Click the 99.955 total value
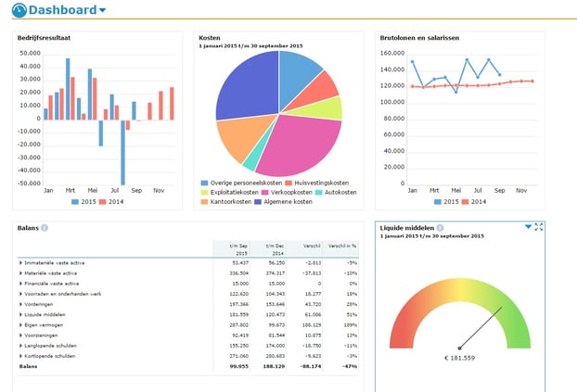 [x=239, y=366]
